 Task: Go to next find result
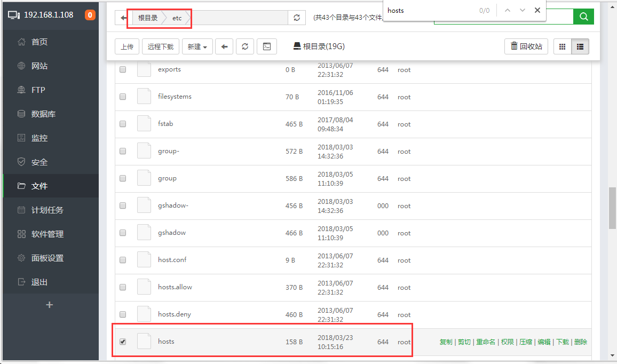(522, 10)
